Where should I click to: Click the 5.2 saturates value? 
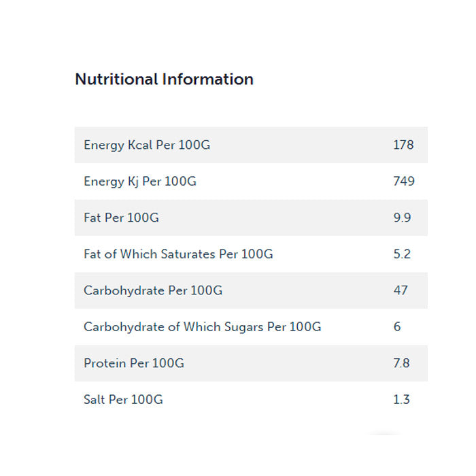(x=402, y=254)
